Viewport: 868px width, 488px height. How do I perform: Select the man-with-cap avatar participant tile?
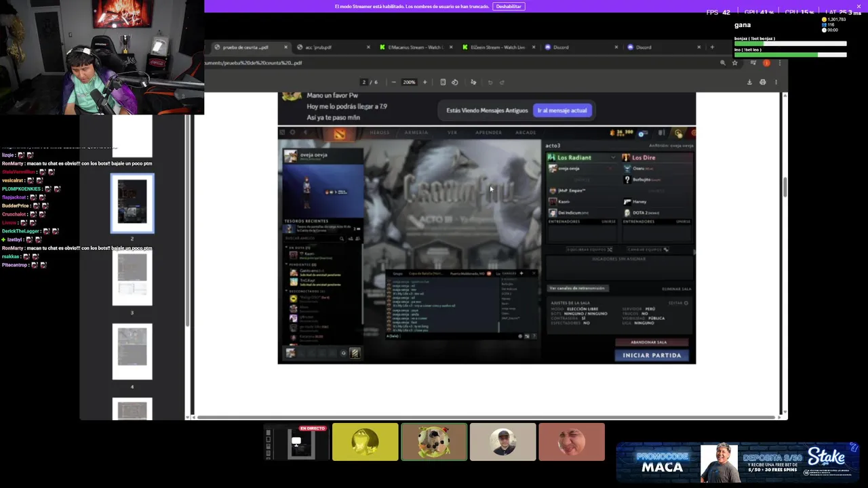(x=502, y=442)
